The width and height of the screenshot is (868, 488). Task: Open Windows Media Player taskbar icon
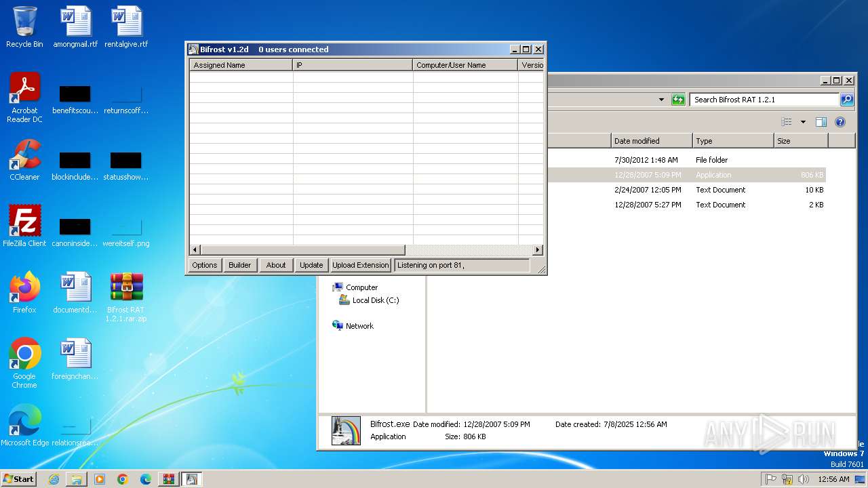pyautogui.click(x=100, y=479)
